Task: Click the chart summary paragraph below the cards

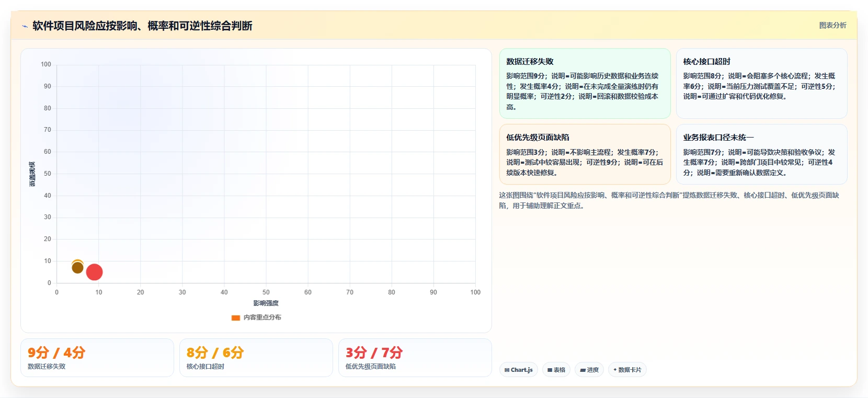Action: (669, 200)
